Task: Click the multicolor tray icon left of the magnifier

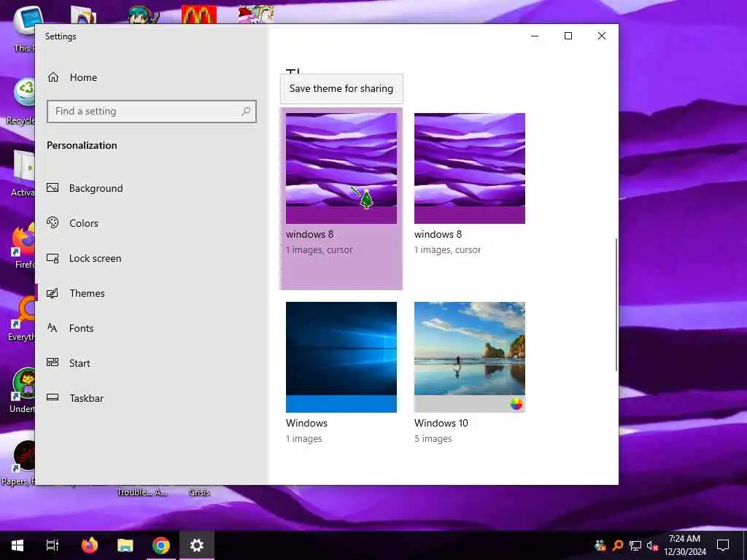Action: pyautogui.click(x=600, y=545)
